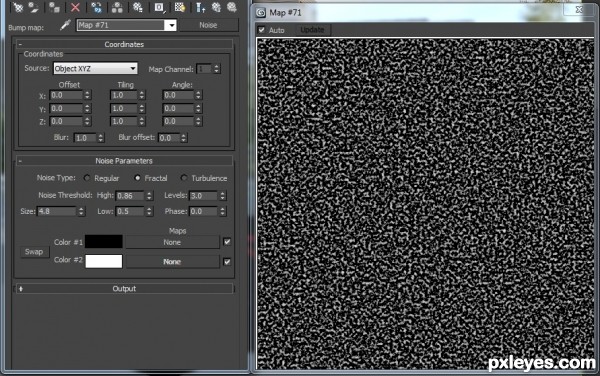Click the X Tiling value field
Screen dimensions: 600x376
[x=124, y=95]
